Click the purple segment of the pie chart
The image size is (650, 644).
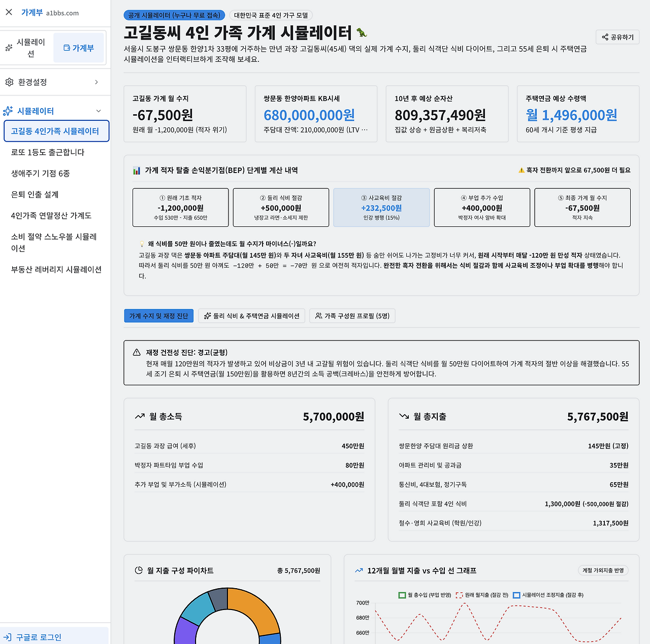(185, 630)
